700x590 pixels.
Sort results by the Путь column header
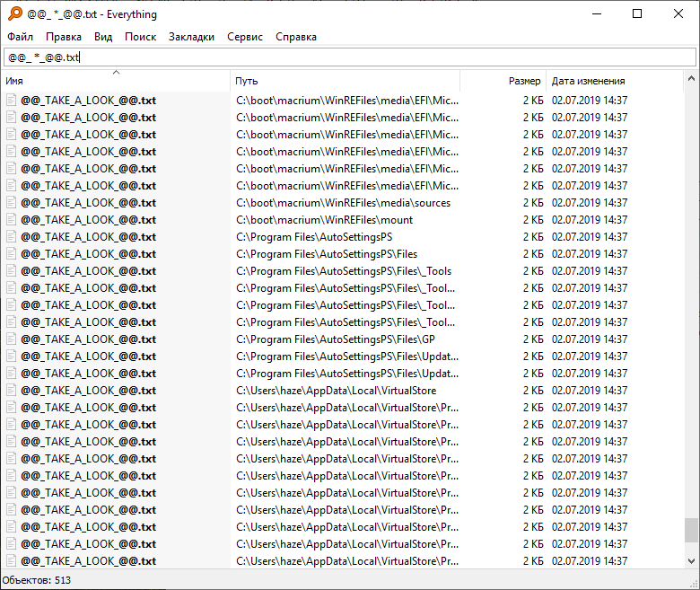pyautogui.click(x=346, y=81)
